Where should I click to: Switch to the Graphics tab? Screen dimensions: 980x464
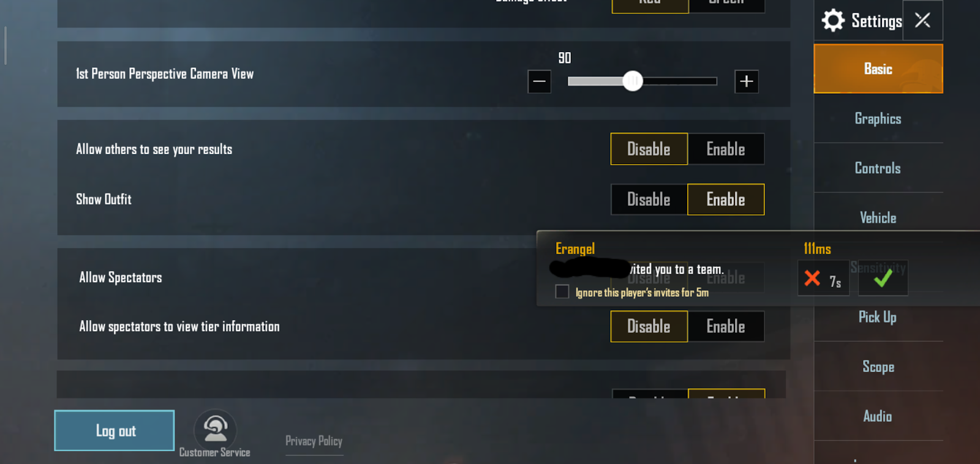(x=878, y=119)
